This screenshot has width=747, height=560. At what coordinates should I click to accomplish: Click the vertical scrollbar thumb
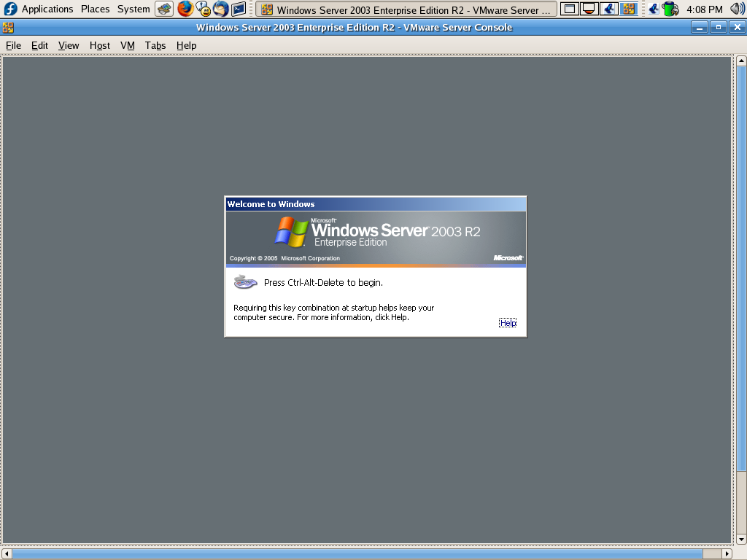click(741, 268)
